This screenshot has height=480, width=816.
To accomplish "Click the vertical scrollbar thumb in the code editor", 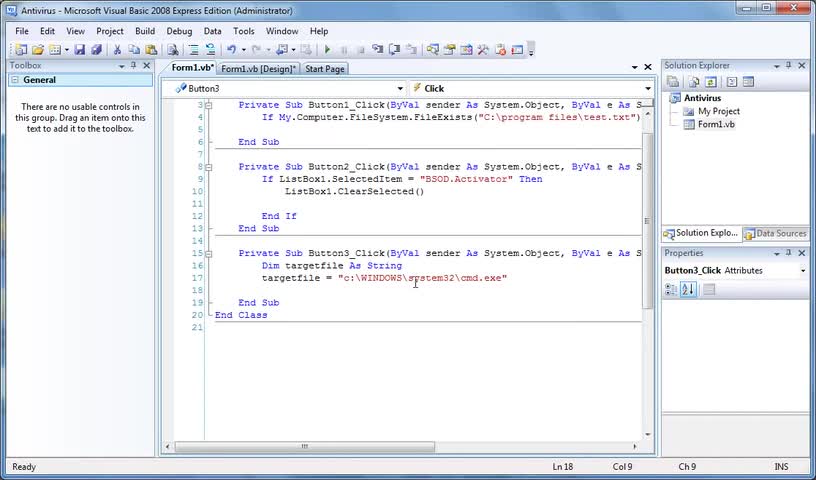I will pyautogui.click(x=648, y=221).
